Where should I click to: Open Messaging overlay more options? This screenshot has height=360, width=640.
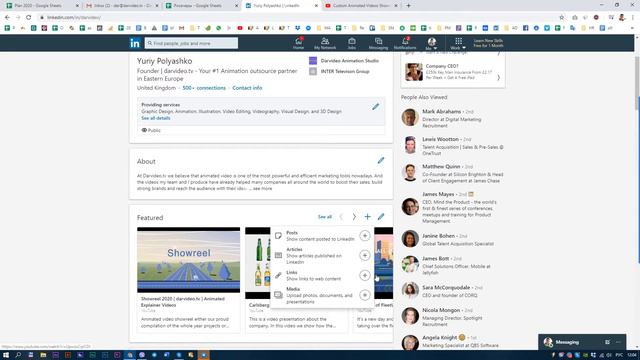coord(618,342)
